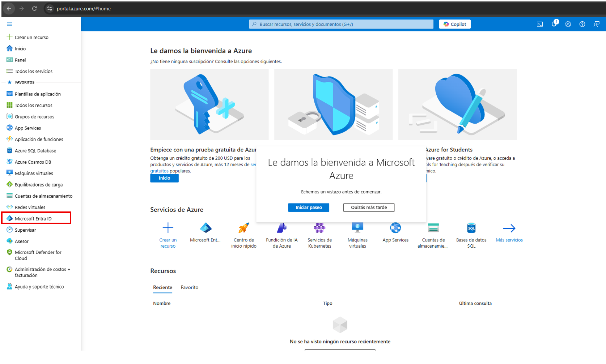The image size is (606, 364).
Task: Focus the Buscar recursos search box
Action: click(x=341, y=24)
